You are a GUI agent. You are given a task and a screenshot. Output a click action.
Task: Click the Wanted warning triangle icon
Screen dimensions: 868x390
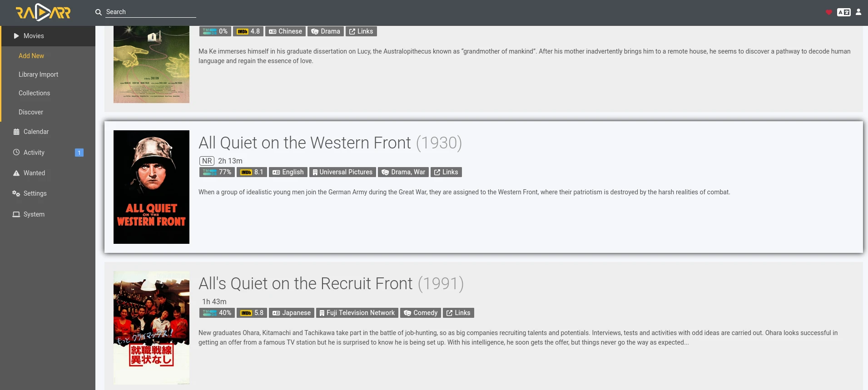16,173
